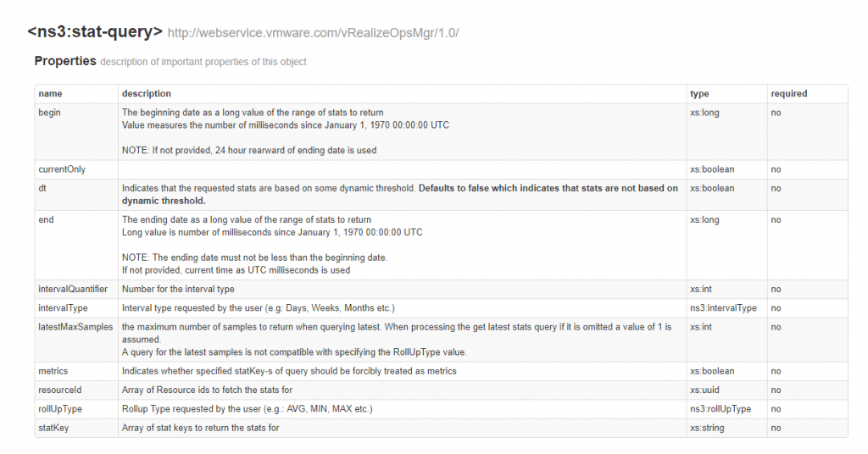The image size is (868, 454).
Task: Click the 'required' column header
Action: 788,93
